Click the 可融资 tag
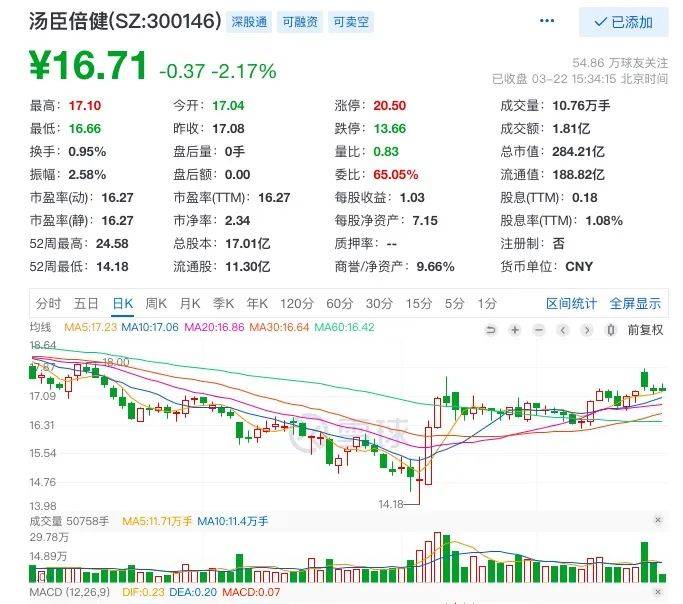Screen dimensions: 683x604 tap(300, 21)
